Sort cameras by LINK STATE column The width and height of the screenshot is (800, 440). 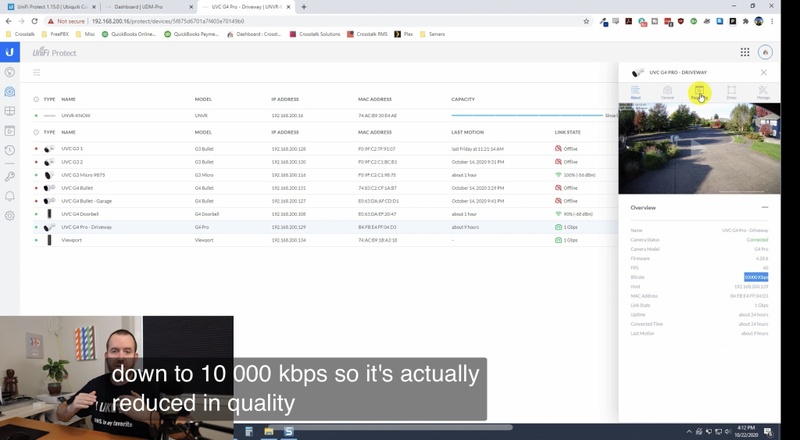point(567,132)
